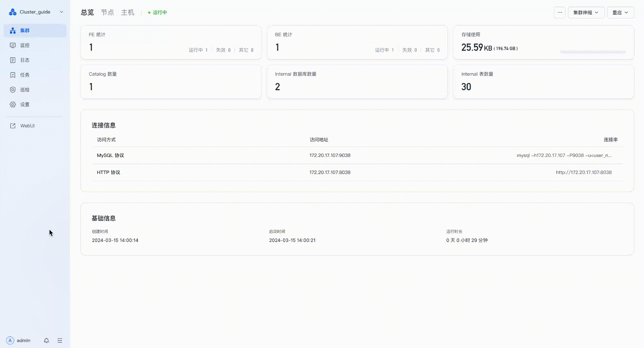Switch to the 主机 tab

pyautogui.click(x=128, y=13)
